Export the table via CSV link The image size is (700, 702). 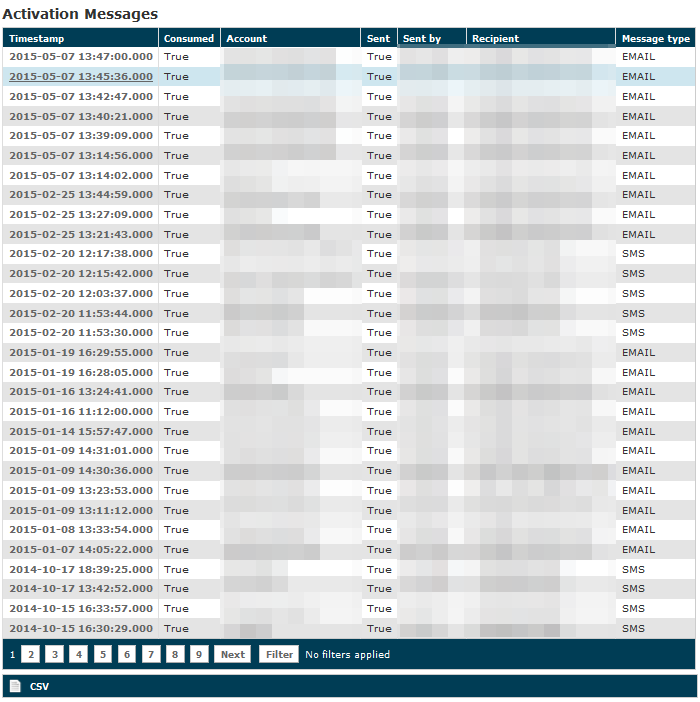click(39, 687)
